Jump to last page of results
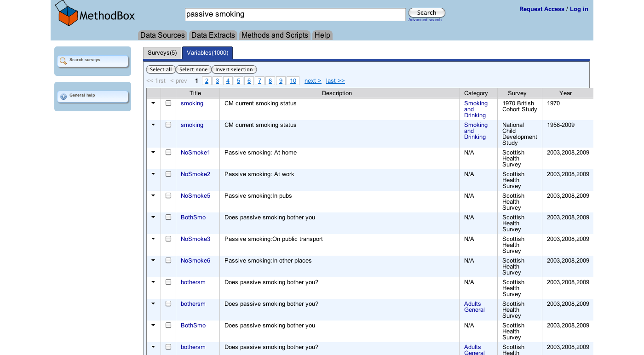Viewport: 644px width, 355px height. (x=335, y=81)
